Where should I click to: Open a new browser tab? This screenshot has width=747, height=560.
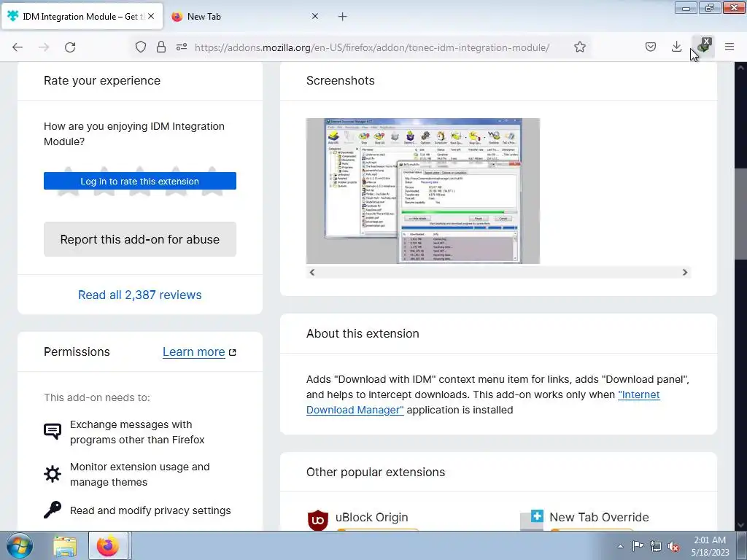343,17
